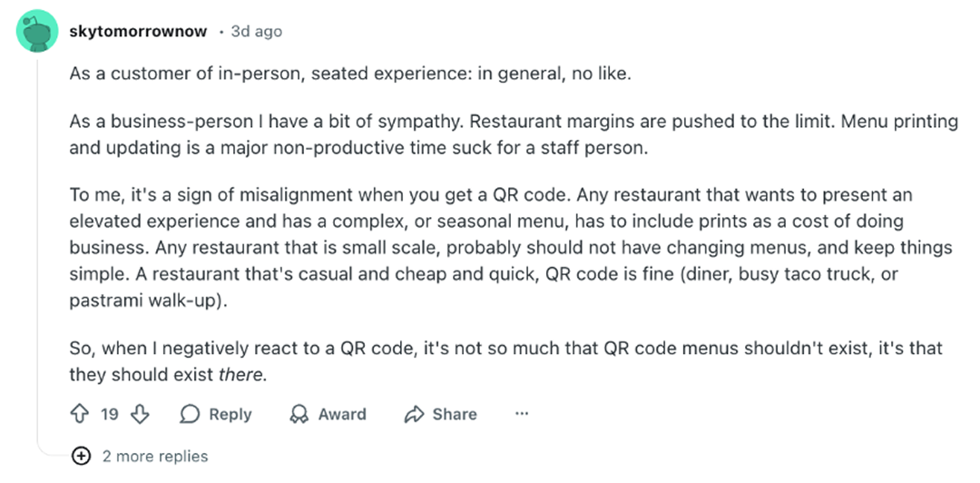The width and height of the screenshot is (980, 483).
Task: Open skytomorrownow's avatar image
Action: (x=37, y=32)
